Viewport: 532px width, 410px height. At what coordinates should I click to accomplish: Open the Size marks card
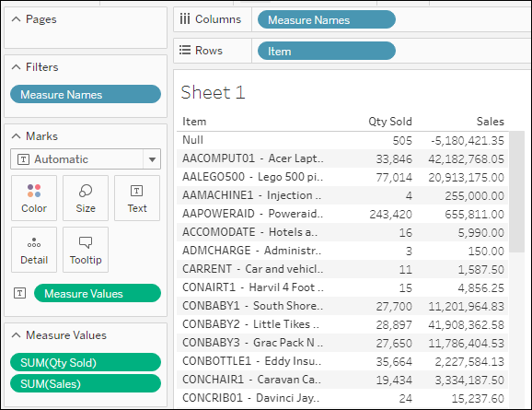tap(86, 198)
